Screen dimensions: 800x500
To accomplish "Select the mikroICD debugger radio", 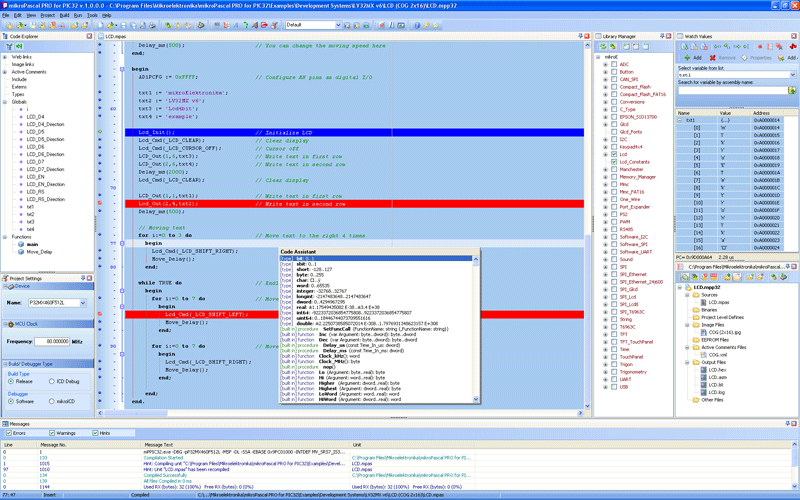I will click(52, 401).
